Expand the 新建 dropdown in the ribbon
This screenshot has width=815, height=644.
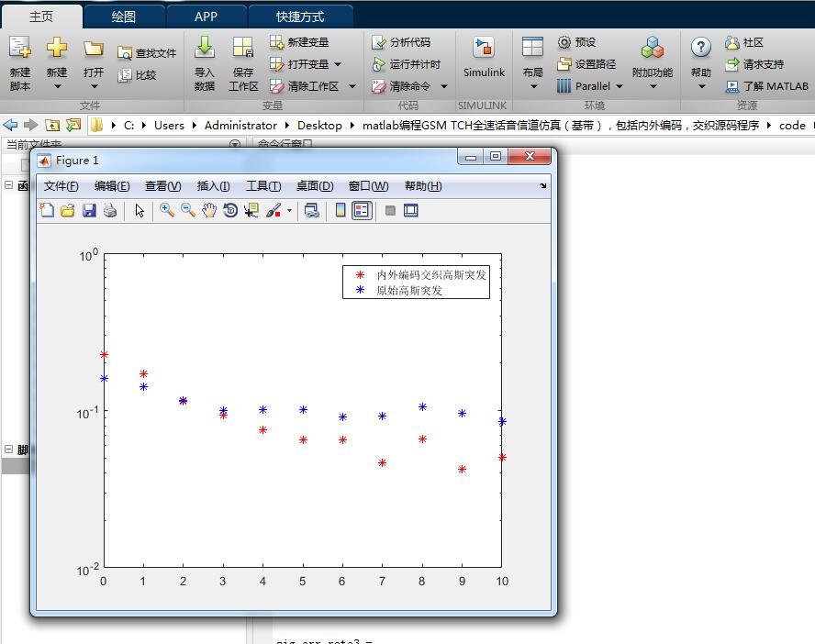(x=57, y=86)
